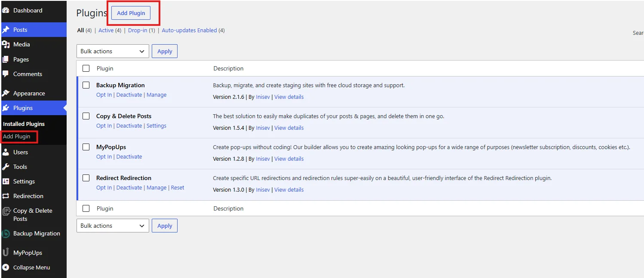644x278 pixels.
Task: Click the Users person icon
Action: [6, 152]
